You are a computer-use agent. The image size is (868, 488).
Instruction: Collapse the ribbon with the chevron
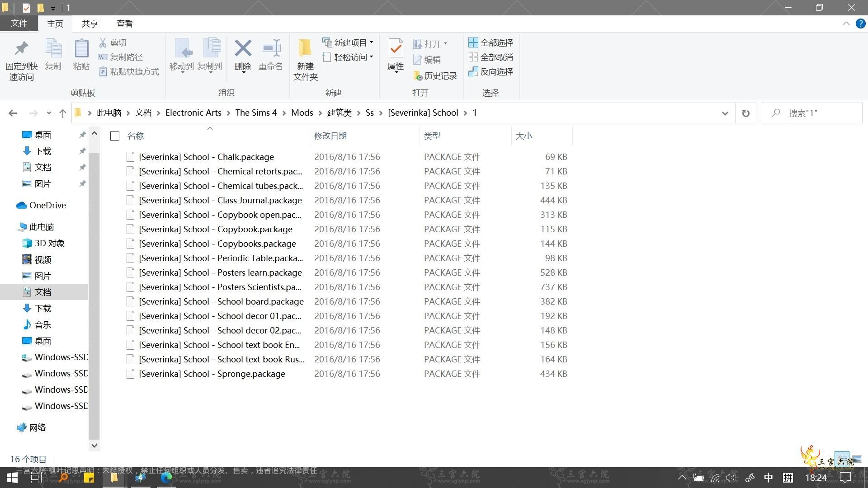coord(846,23)
